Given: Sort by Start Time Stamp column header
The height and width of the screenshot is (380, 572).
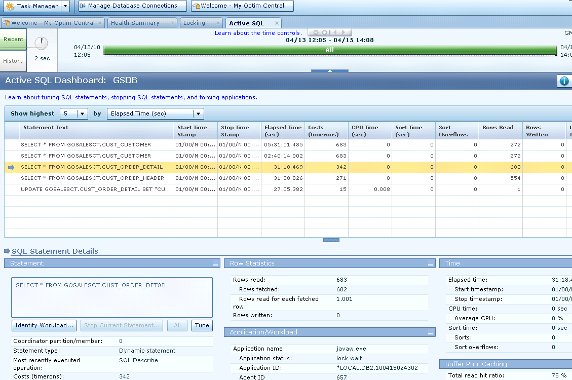Looking at the screenshot, I should [196, 131].
